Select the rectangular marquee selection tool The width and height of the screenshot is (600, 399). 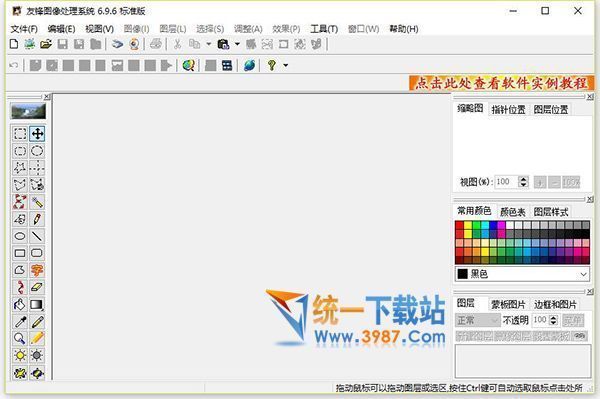(20, 134)
